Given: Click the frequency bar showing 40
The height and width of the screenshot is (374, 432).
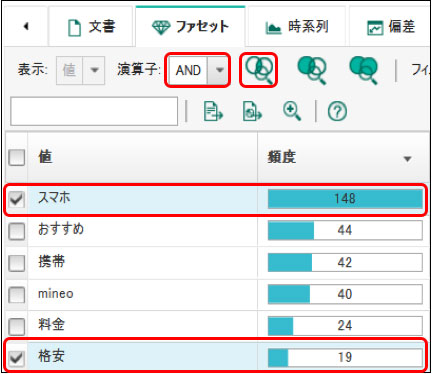Looking at the screenshot, I should point(345,294).
